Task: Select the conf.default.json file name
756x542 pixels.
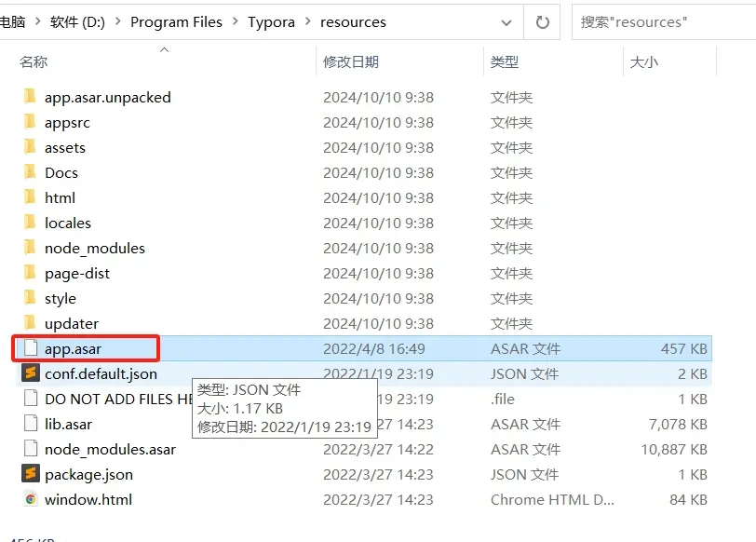Action: (x=101, y=373)
